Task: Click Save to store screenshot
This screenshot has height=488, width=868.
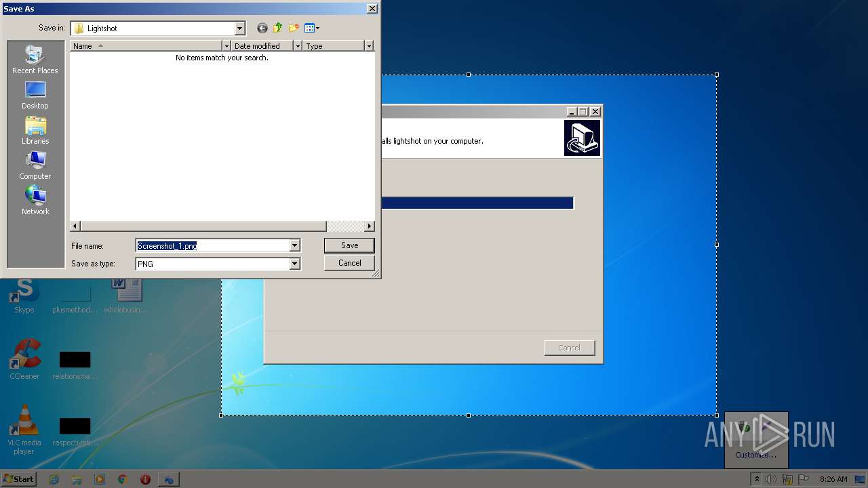Action: tap(349, 245)
